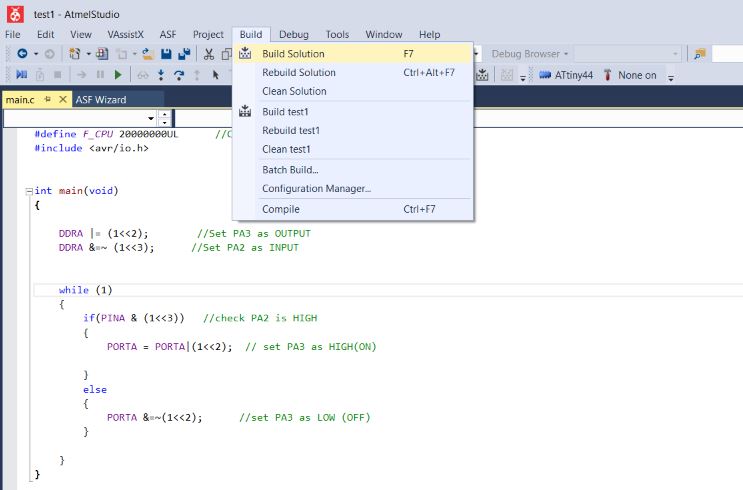Screen dimensions: 743x490
Task: Click the New Project toolbar icon
Action: tap(74, 54)
